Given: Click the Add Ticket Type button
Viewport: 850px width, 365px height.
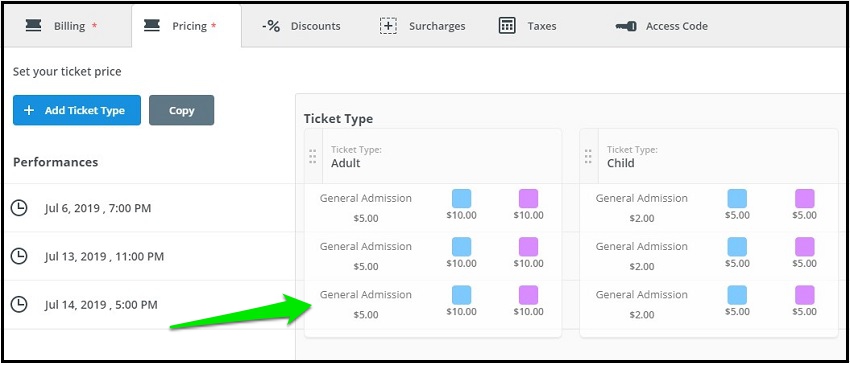Looking at the screenshot, I should (x=77, y=110).
